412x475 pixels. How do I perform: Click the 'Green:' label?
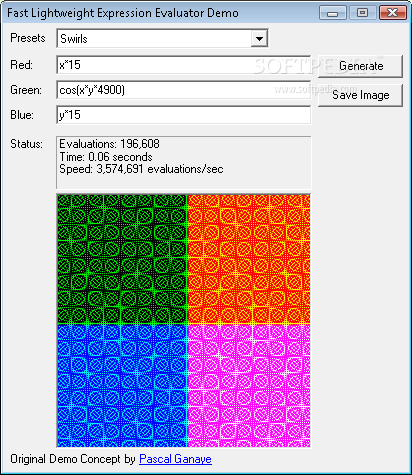point(26,90)
